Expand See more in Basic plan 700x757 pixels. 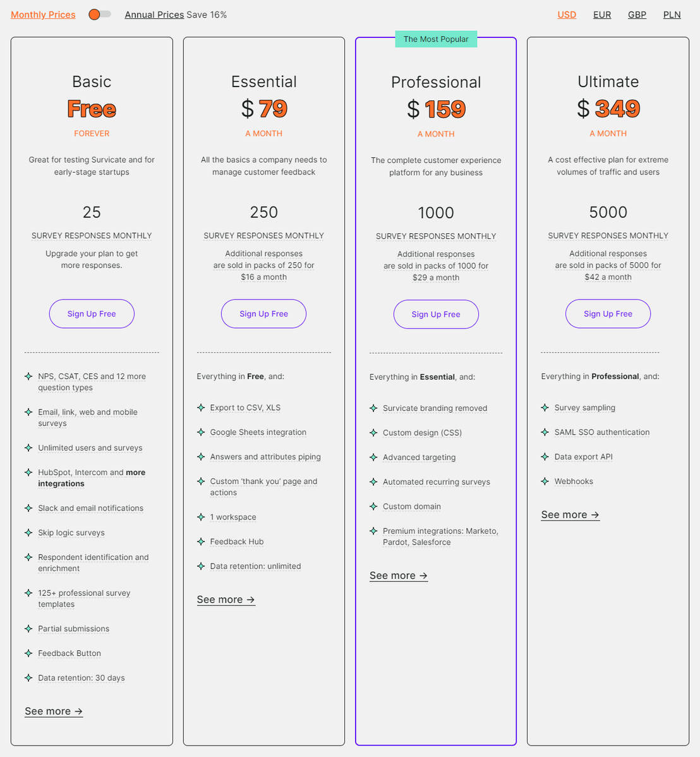54,712
